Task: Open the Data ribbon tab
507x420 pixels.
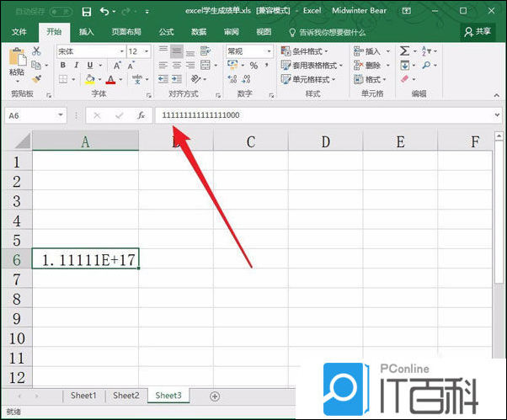Action: tap(199, 32)
